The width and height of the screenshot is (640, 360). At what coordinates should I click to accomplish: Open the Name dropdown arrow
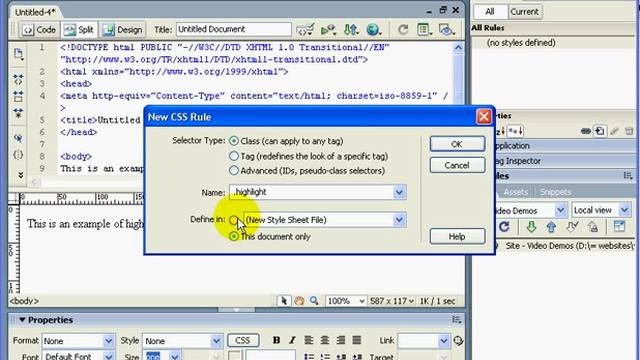[400, 192]
